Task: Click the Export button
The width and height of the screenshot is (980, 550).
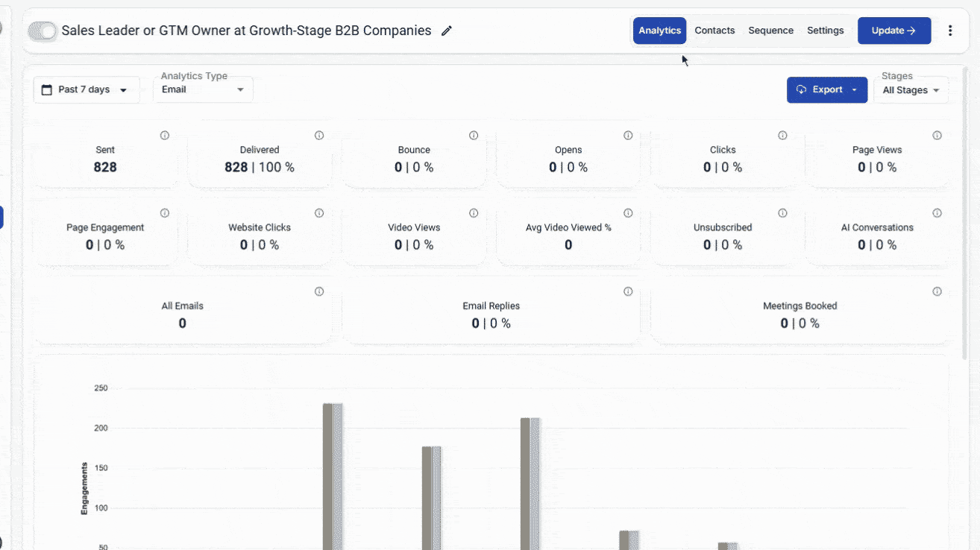Action: [x=826, y=89]
